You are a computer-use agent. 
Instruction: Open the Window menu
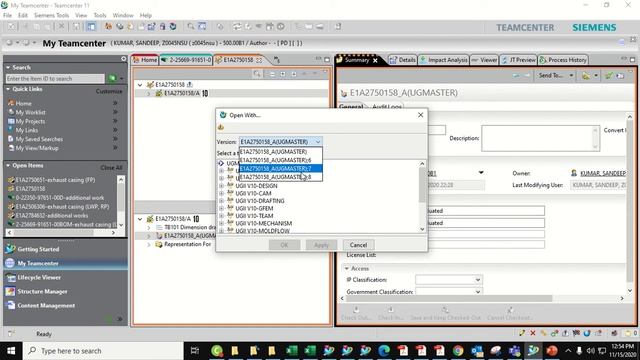point(123,15)
